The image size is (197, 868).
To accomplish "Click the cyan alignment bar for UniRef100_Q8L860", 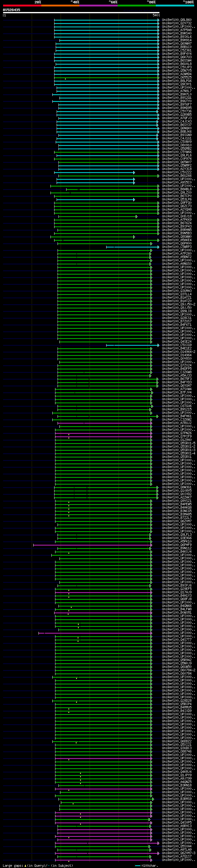I will (x=107, y=20).
